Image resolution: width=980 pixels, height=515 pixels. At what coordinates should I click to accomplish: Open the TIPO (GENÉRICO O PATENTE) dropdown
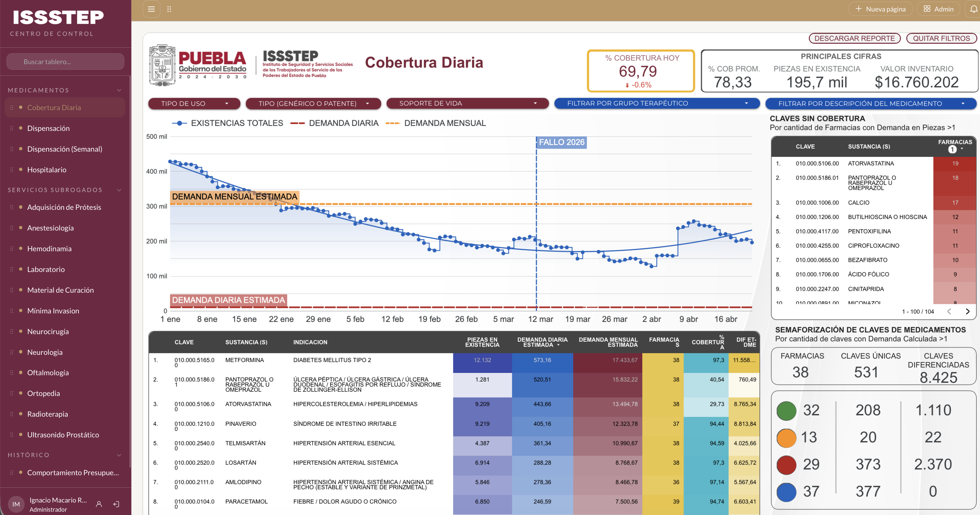point(313,104)
